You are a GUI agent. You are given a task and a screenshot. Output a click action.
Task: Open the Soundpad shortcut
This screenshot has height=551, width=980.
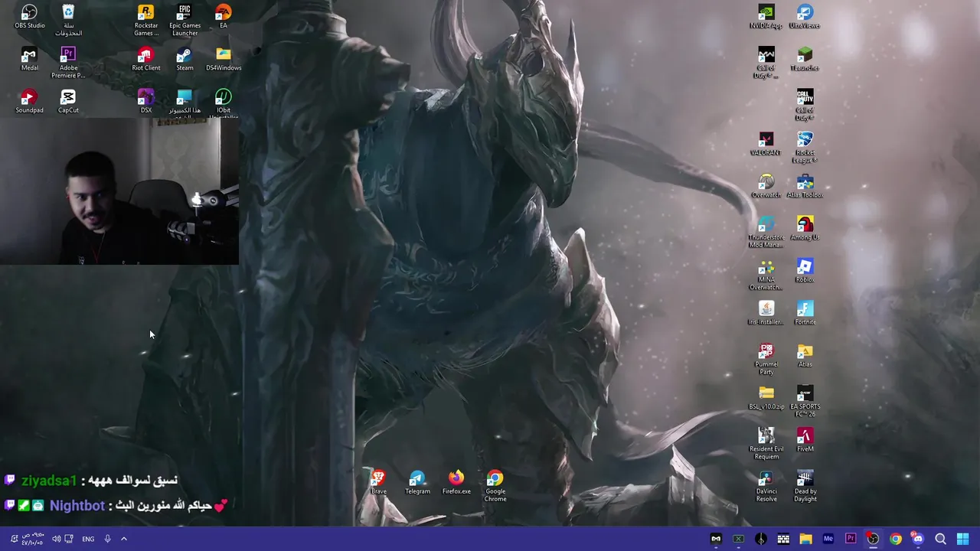(29, 101)
